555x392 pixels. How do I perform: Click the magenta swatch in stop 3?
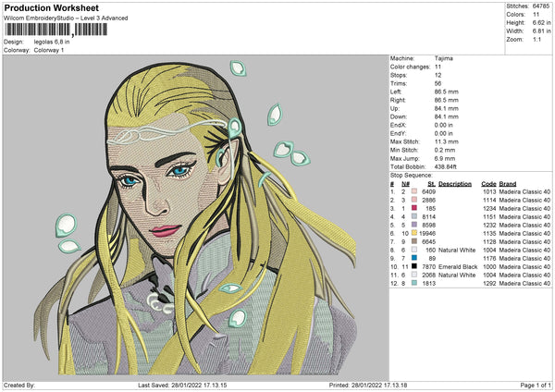click(416, 209)
